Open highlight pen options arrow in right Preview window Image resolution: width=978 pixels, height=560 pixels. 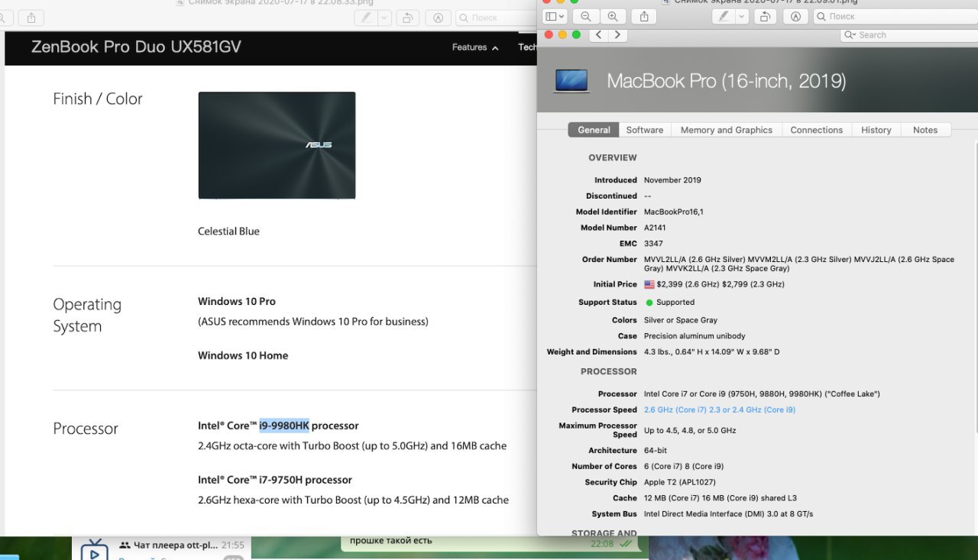point(740,16)
